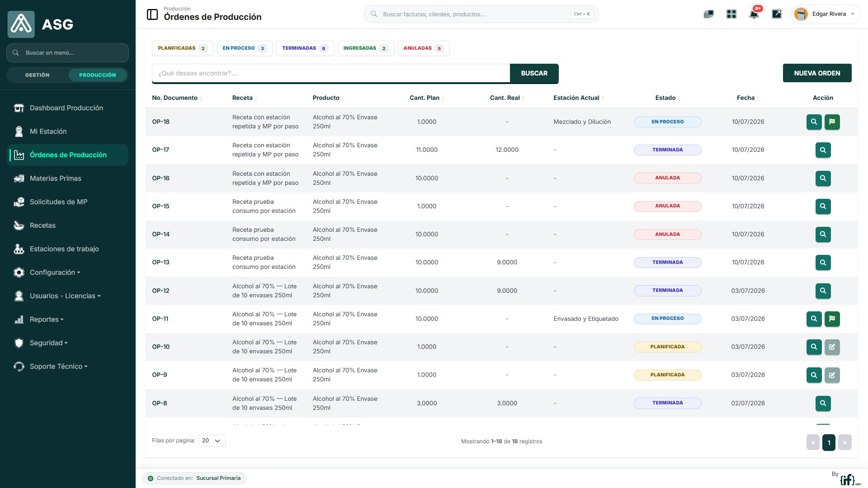
Task: Edit planned order OP-9
Action: (832, 375)
